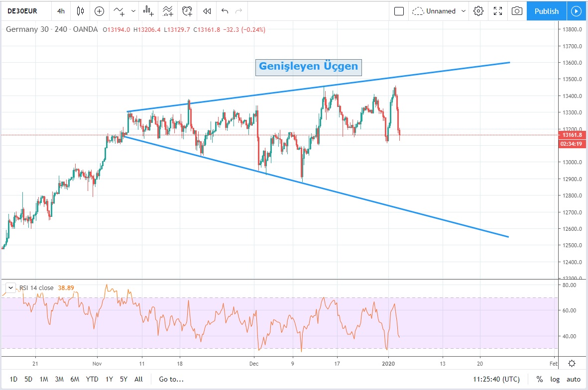Screen dimensions: 588x390
Task: Open the time axis settings gear icon
Action: coord(572,363)
